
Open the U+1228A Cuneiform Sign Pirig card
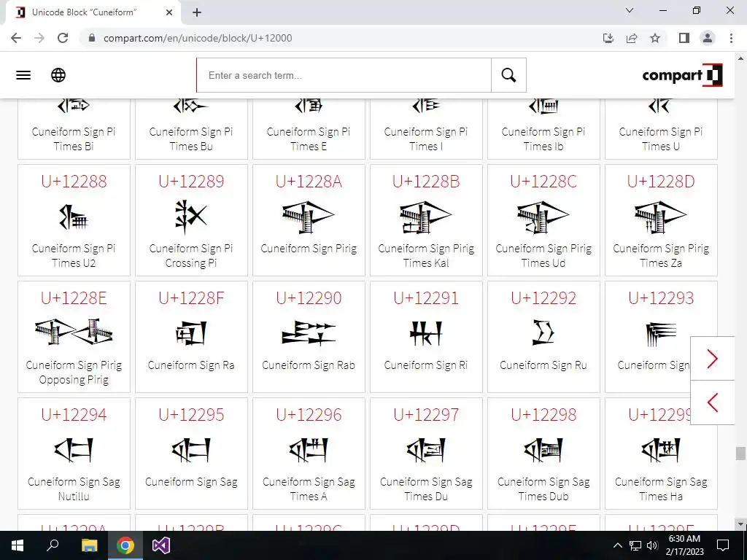pos(309,220)
